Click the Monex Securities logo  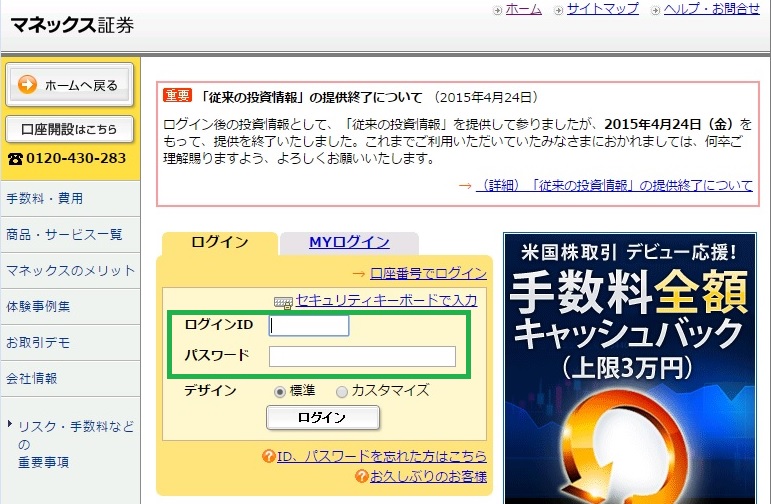click(x=72, y=25)
